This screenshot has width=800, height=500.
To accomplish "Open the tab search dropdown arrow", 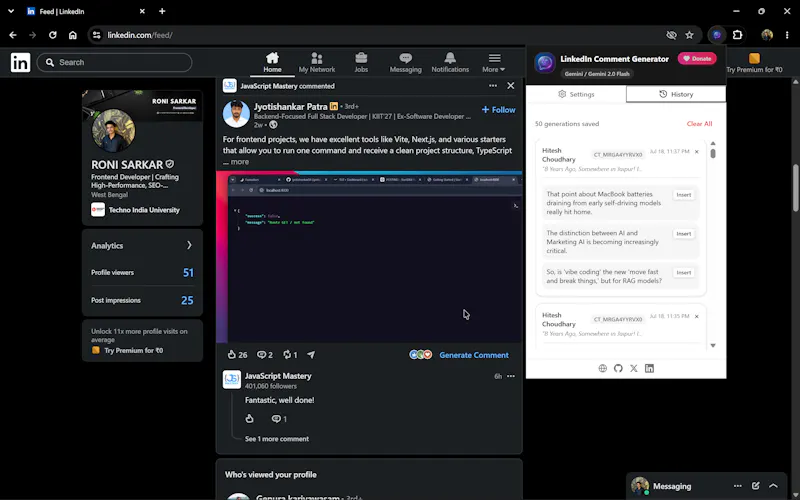I will tap(11, 11).
